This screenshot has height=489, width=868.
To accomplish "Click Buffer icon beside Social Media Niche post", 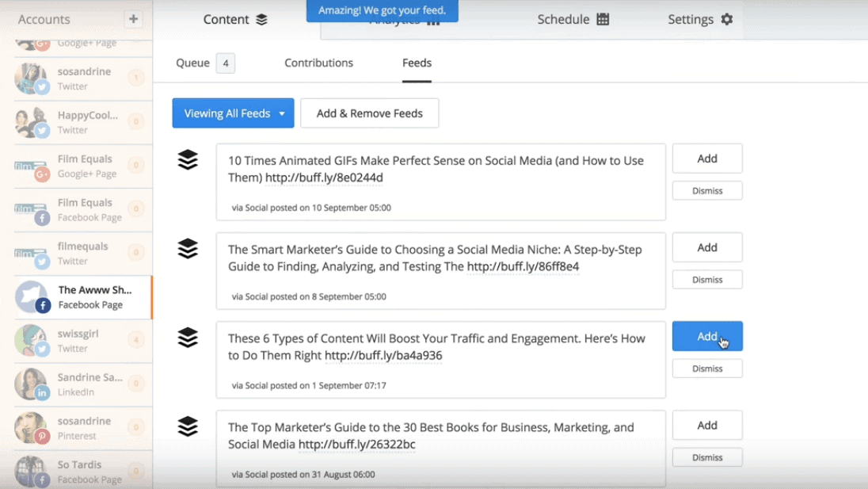I will tap(188, 249).
